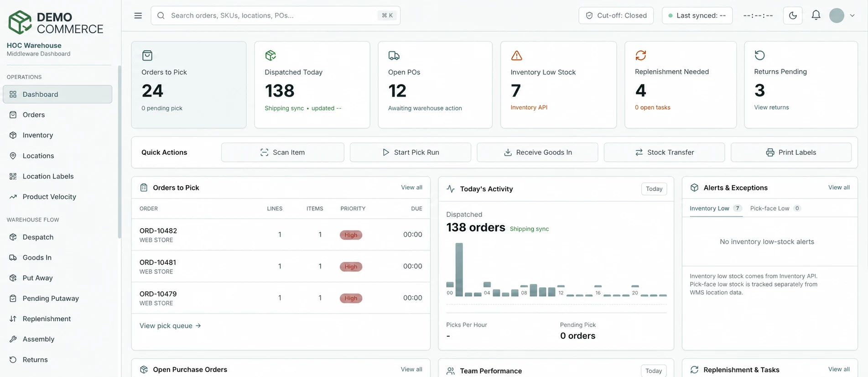Image resolution: width=868 pixels, height=377 pixels.
Task: Open order ORD-10479 row
Action: 281,298
